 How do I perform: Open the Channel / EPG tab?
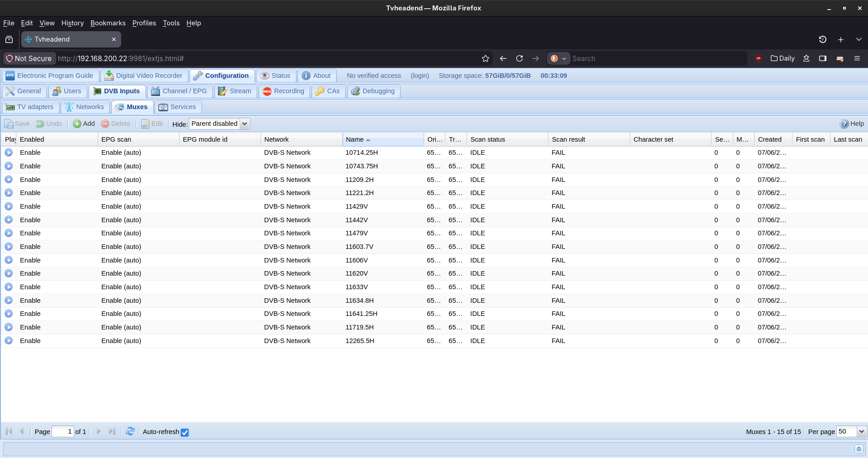click(x=179, y=91)
